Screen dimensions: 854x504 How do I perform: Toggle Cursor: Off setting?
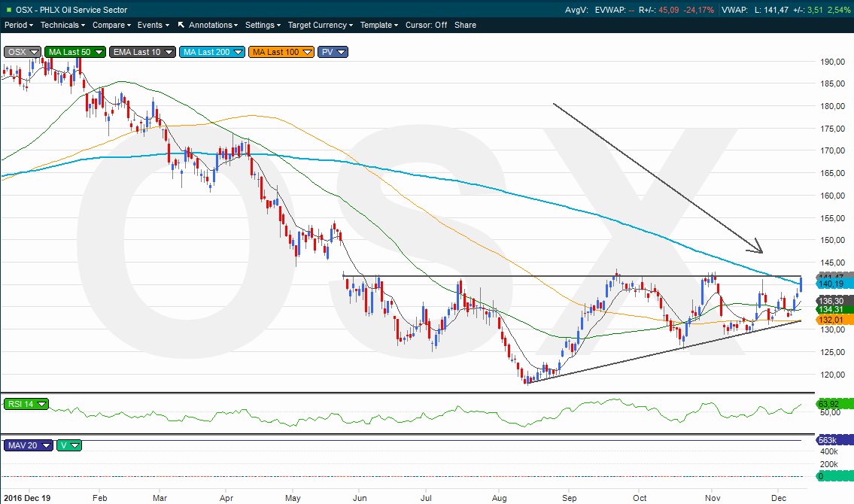(426, 25)
